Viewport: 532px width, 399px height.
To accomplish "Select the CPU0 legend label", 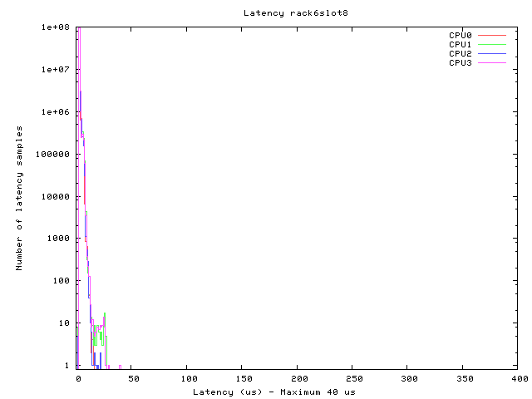I will point(460,35).
